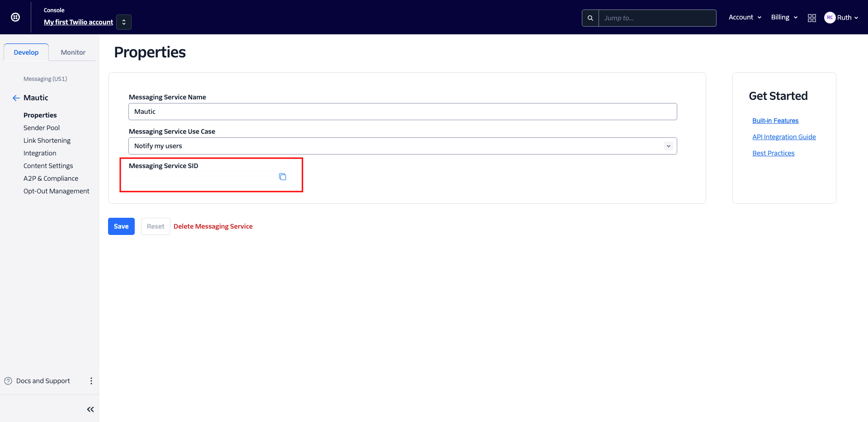Open the products grid icon
Viewport: 868px width, 422px height.
pyautogui.click(x=811, y=18)
